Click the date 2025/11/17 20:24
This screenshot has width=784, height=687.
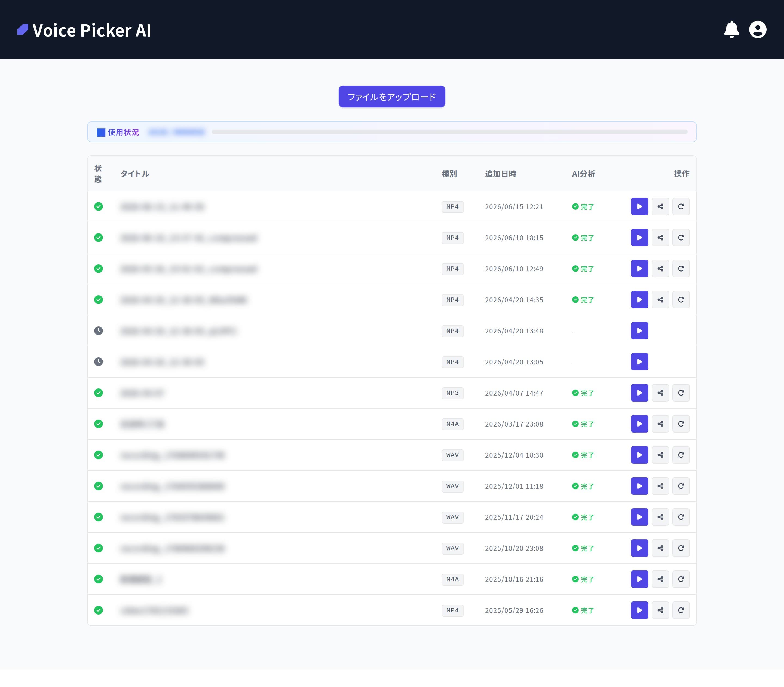tap(514, 517)
